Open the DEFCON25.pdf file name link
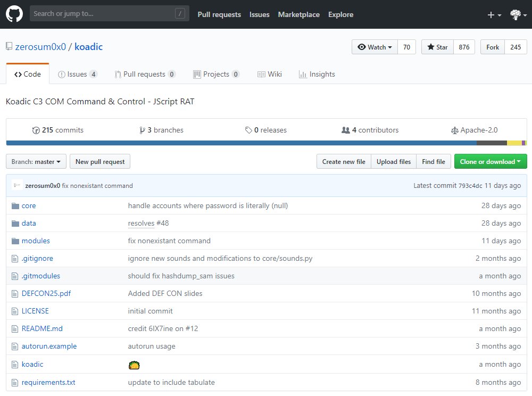532x396 pixels. [x=46, y=293]
